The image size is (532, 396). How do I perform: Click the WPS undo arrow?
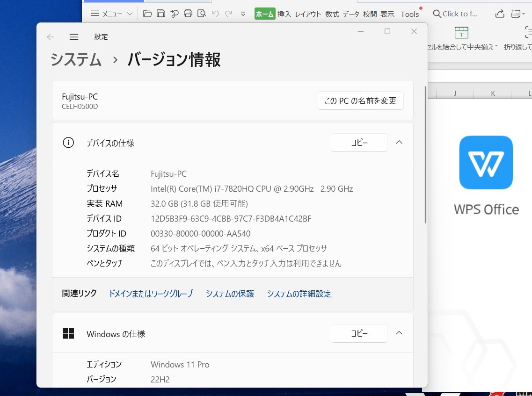(215, 14)
